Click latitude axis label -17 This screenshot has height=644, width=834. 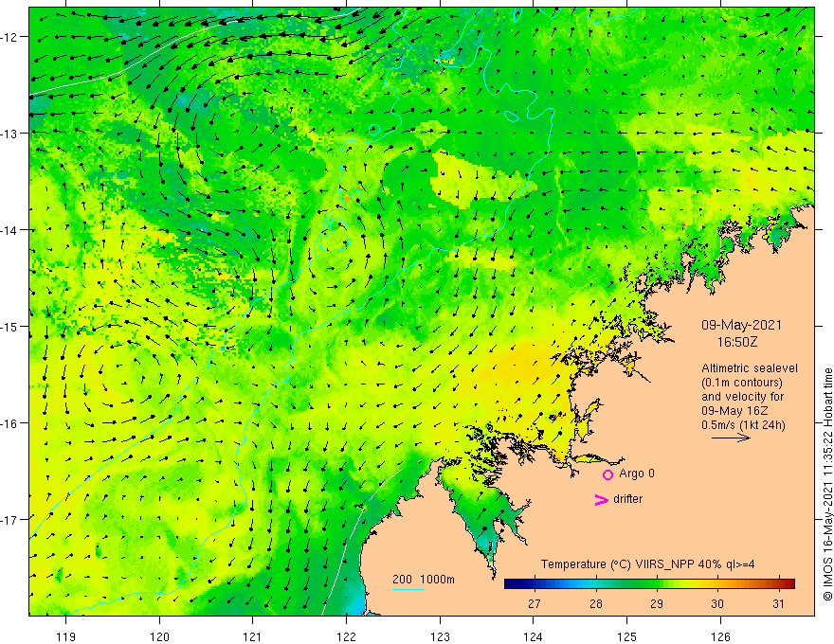pyautogui.click(x=9, y=520)
